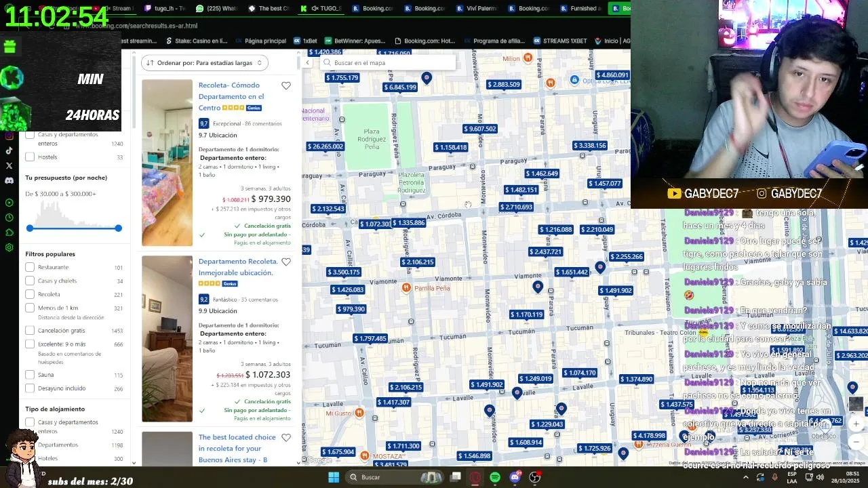Image resolution: width=868 pixels, height=488 pixels.
Task: Switch to the Viví Palermo Booking tab
Action: tap(476, 8)
